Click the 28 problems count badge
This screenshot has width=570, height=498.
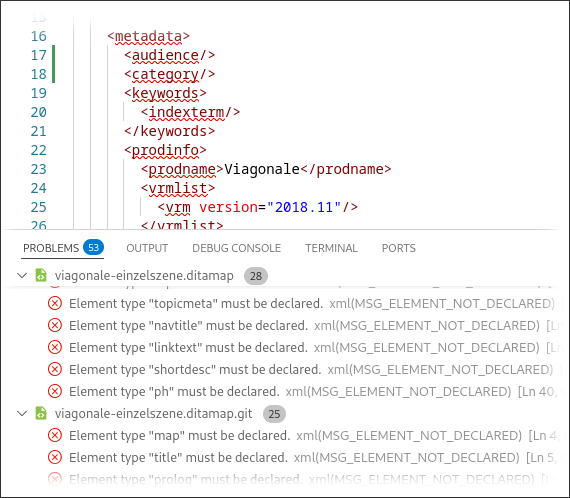(256, 276)
